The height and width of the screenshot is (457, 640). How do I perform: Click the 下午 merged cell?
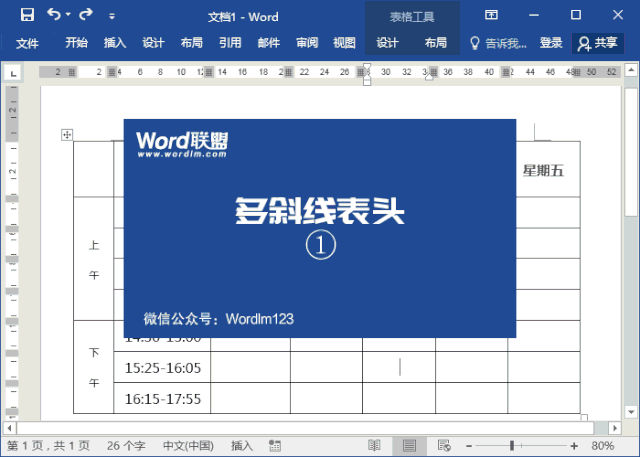94,367
